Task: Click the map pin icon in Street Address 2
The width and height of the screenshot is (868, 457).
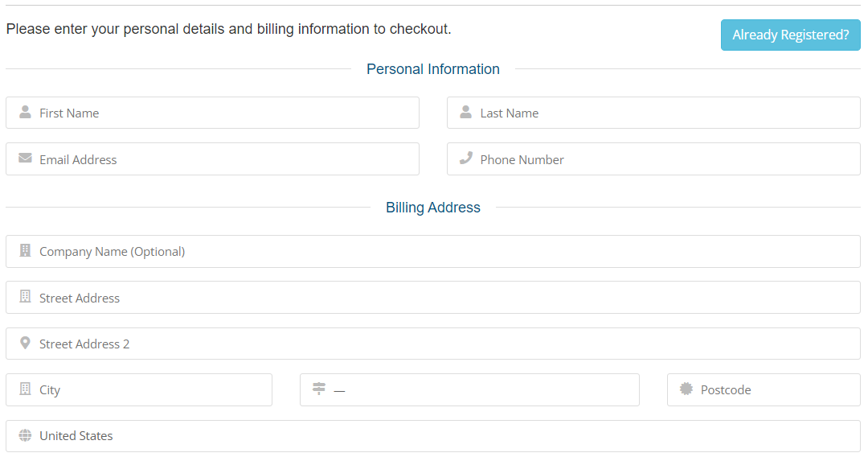Action: (25, 344)
